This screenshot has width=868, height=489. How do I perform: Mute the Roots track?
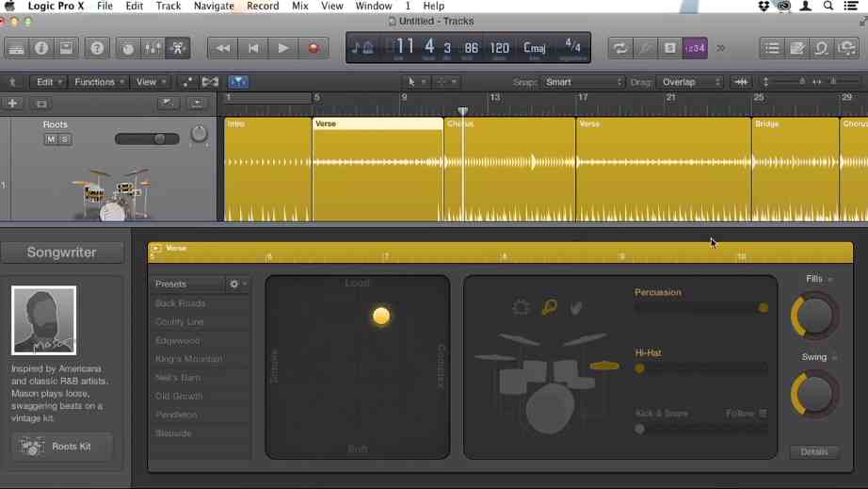[51, 139]
